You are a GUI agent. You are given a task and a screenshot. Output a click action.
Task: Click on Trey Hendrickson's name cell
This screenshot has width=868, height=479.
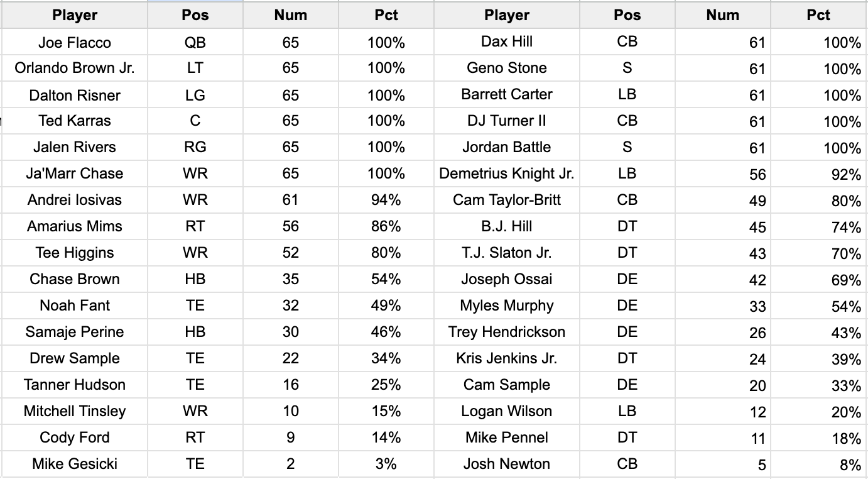[x=506, y=332]
